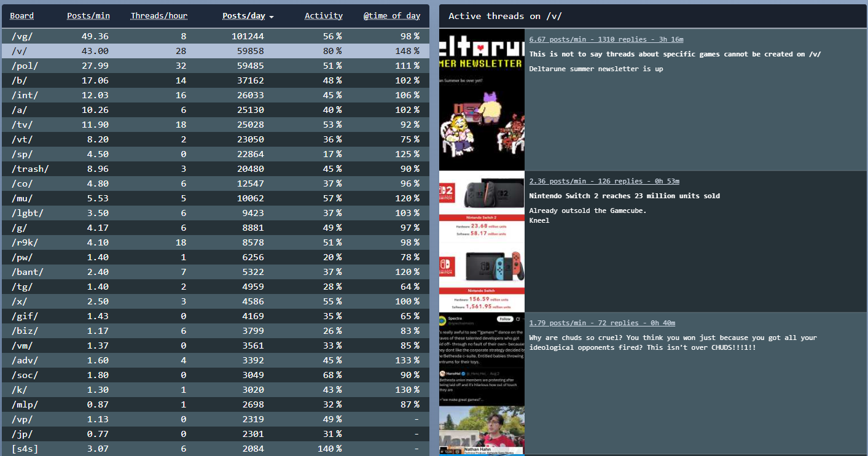Click the 148 % time-of-day value
868x456 pixels.
[408, 51]
